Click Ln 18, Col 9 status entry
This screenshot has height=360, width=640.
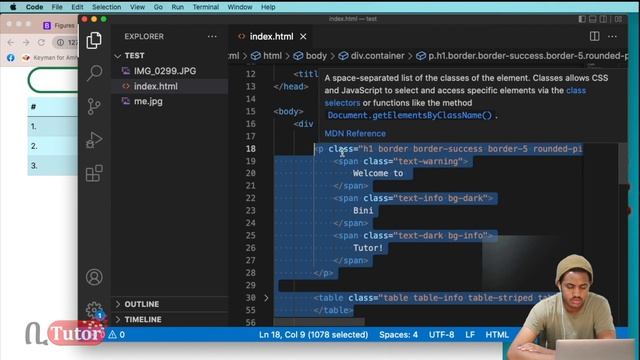coord(313,335)
